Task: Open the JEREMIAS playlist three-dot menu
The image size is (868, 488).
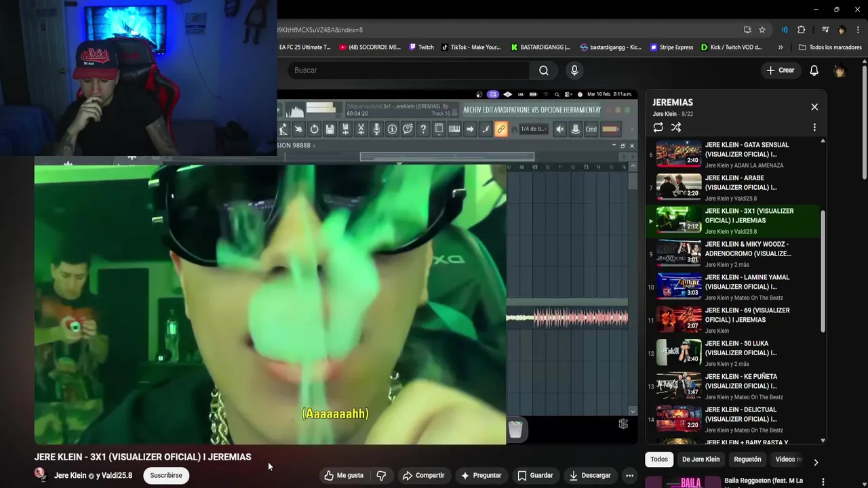Action: (x=814, y=127)
